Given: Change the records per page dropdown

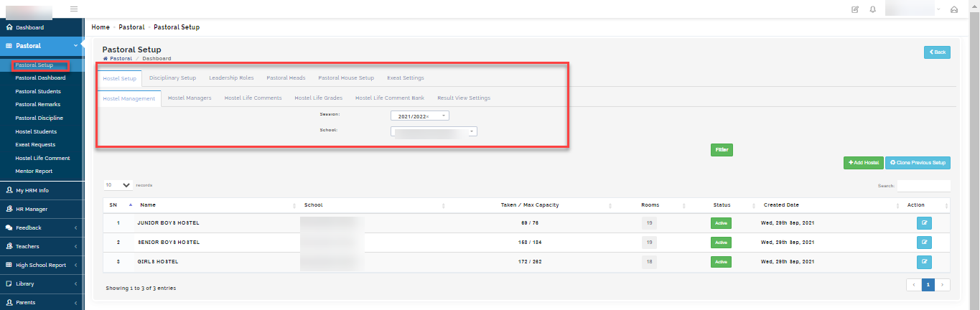Looking at the screenshot, I should (x=118, y=184).
